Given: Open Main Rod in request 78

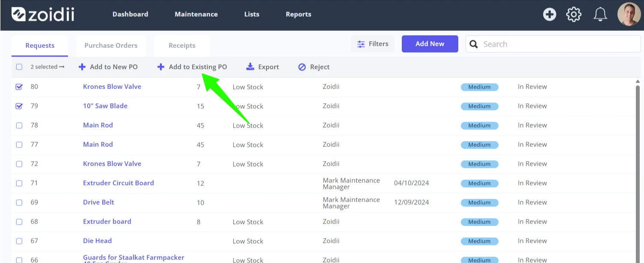Looking at the screenshot, I should click(98, 125).
